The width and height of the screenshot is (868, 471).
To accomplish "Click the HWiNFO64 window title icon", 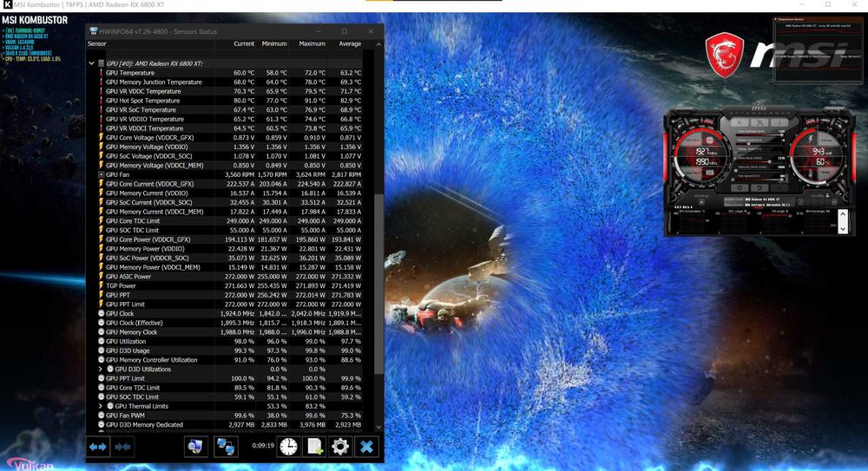I will [94, 31].
